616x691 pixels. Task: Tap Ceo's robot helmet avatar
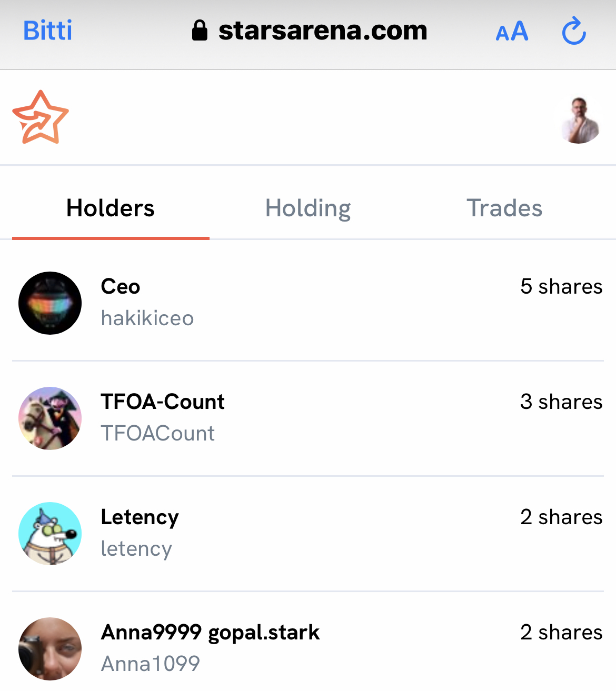click(50, 303)
